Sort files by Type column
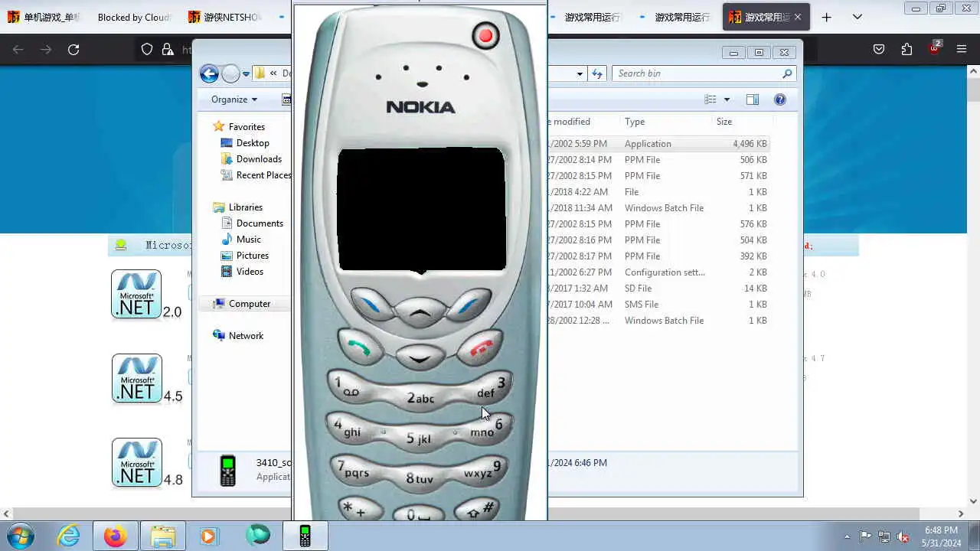The image size is (980, 551). pyautogui.click(x=635, y=122)
